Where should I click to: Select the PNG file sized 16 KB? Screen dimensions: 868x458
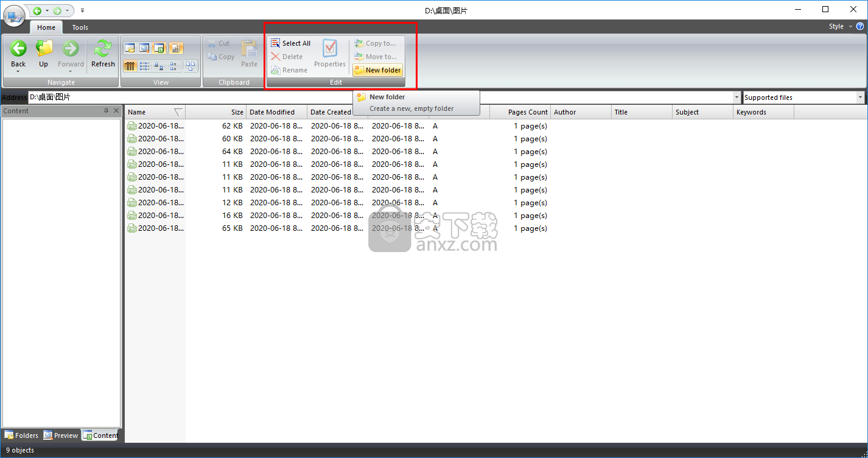point(155,216)
